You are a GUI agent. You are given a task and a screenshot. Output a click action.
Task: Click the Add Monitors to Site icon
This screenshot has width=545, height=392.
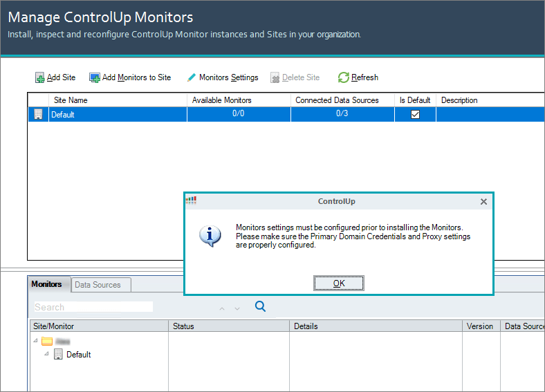pos(95,77)
